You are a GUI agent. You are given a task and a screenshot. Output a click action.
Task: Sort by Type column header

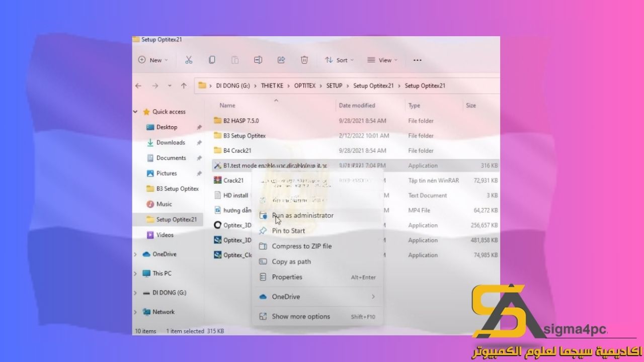coord(414,106)
